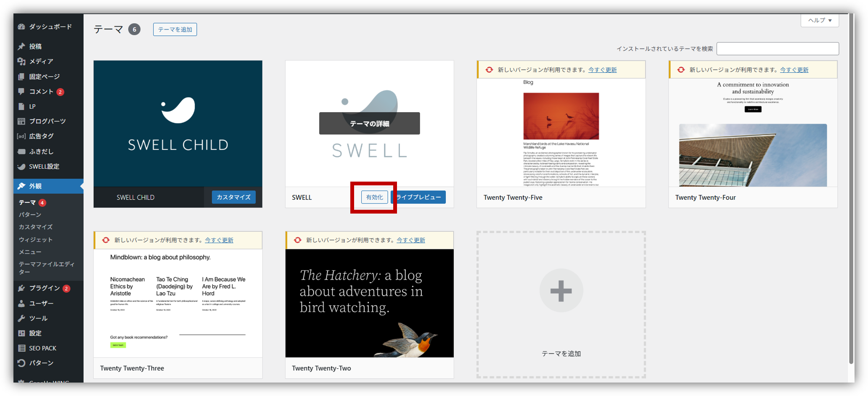The height and width of the screenshot is (396, 868).
Task: Open the ヘルプ dropdown tab
Action: click(820, 20)
